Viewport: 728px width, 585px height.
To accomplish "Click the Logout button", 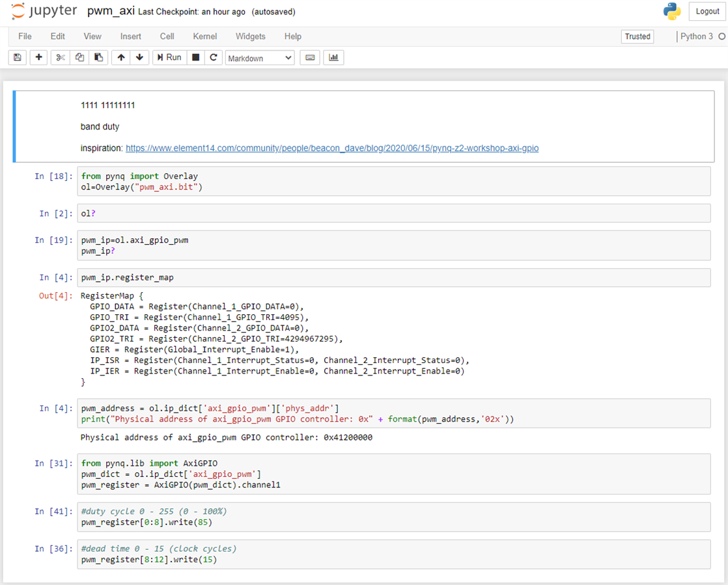I will coord(707,11).
